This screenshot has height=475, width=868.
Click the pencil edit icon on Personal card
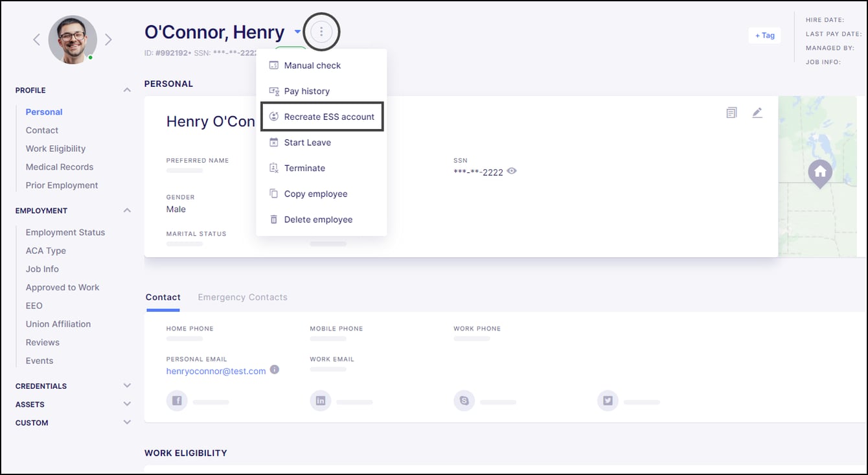click(757, 113)
